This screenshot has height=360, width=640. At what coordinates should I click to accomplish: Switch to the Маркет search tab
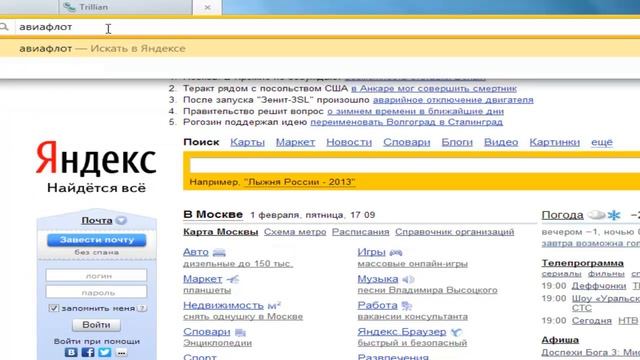[x=295, y=142]
